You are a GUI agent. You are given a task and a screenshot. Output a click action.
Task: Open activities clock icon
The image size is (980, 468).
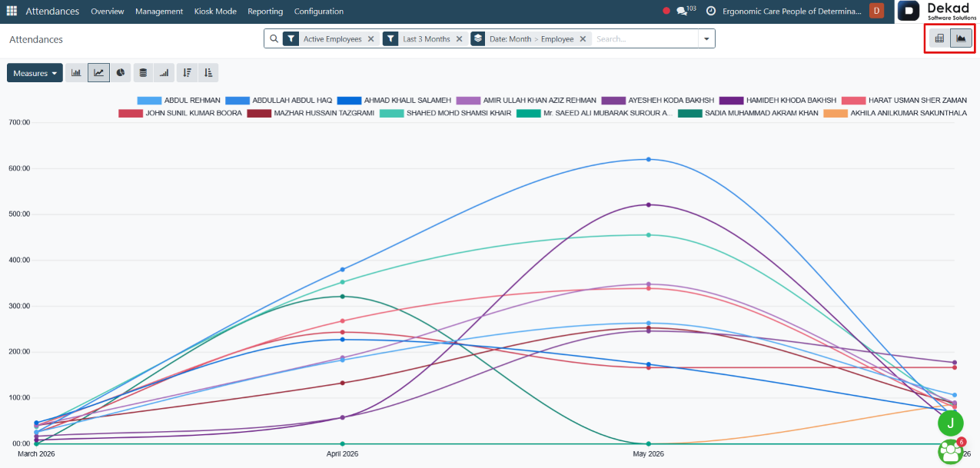tap(711, 12)
